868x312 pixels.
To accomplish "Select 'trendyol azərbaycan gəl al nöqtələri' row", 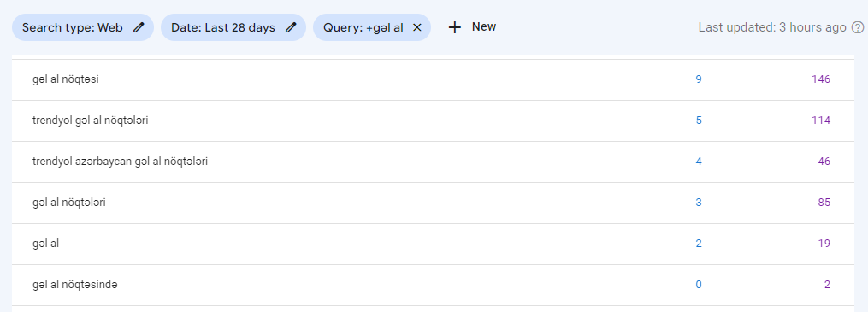I will coord(433,162).
